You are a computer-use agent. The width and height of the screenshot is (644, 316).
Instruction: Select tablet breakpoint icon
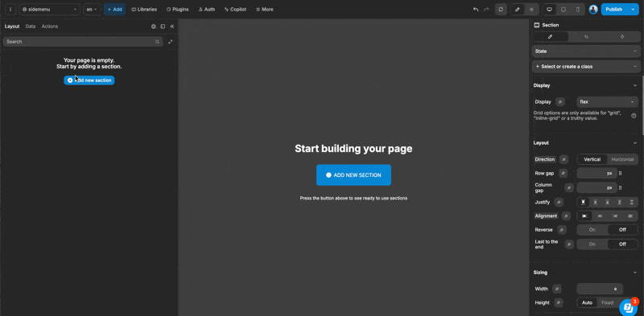click(x=563, y=10)
